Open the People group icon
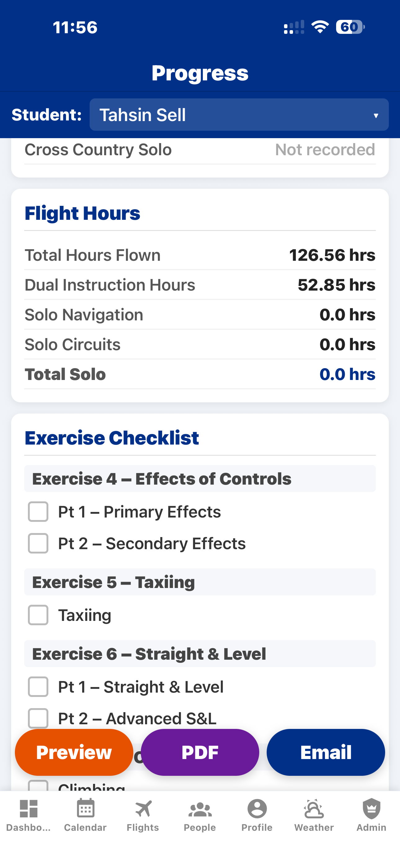This screenshot has height=868, width=400. click(x=200, y=809)
